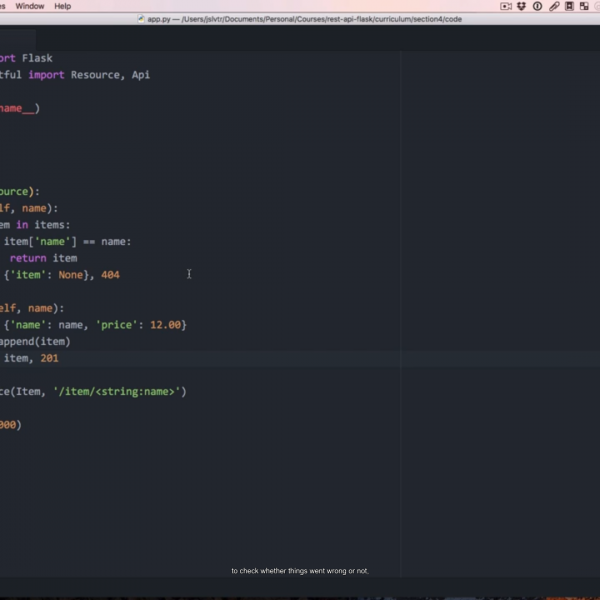Place cursor on Flask in import line
600x600 pixels.
pyautogui.click(x=37, y=58)
